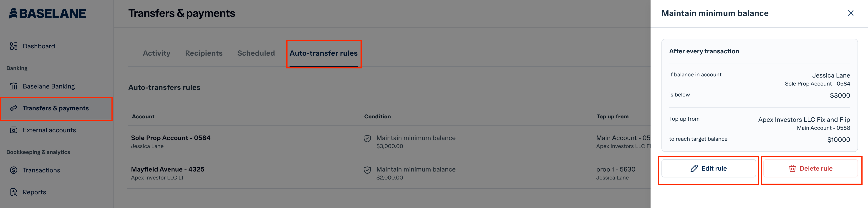Open Dashboard via its grid icon
The width and height of the screenshot is (868, 208).
point(13,46)
